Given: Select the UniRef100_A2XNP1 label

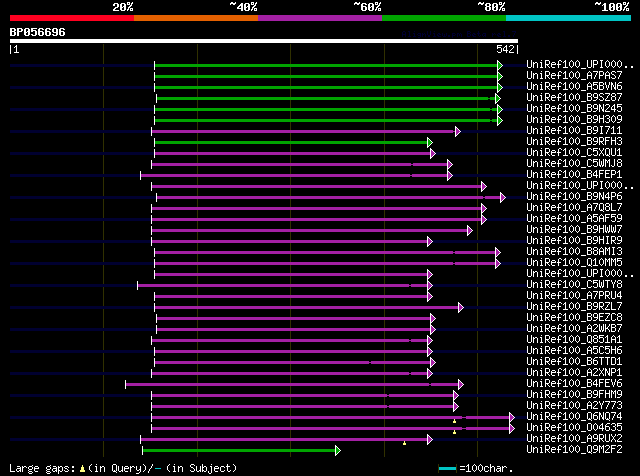Looking at the screenshot, I should [x=574, y=373].
